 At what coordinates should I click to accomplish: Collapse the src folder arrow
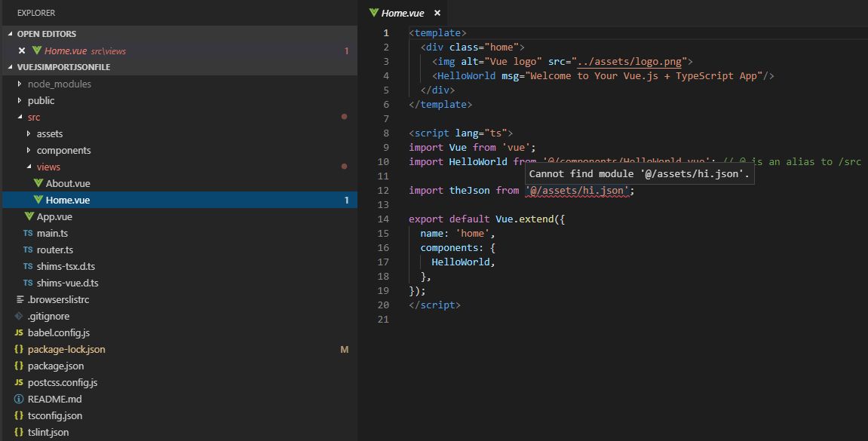click(x=20, y=117)
